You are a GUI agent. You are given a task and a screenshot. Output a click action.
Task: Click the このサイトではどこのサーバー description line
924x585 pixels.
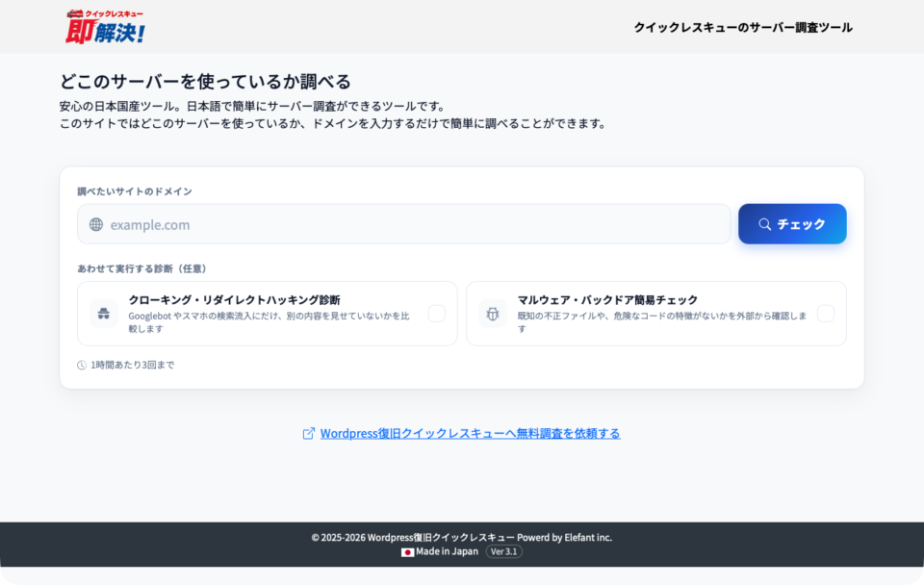334,124
